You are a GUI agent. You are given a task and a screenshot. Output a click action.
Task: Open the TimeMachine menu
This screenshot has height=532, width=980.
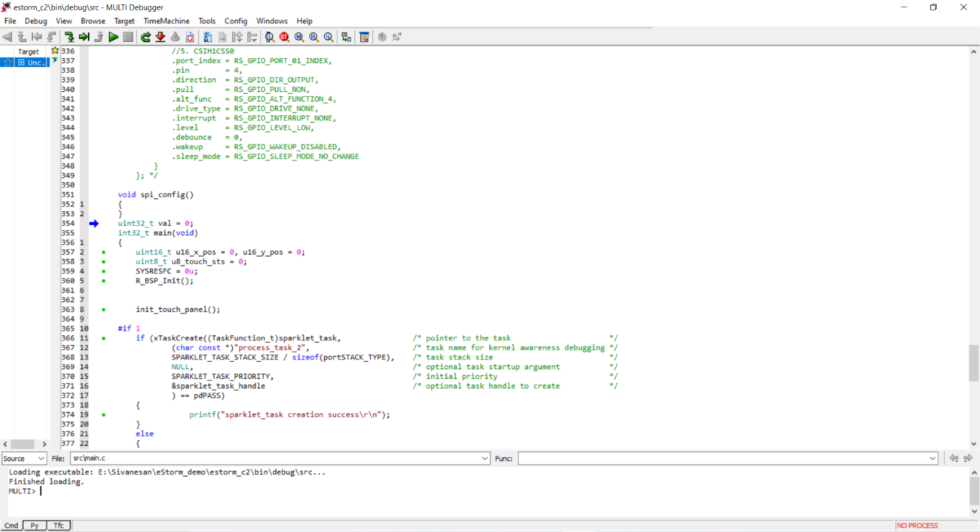167,21
